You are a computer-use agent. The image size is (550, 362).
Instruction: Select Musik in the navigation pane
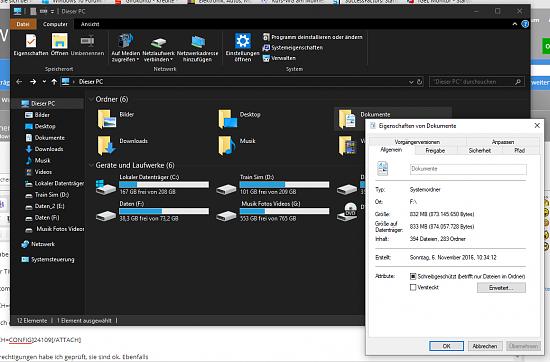[42, 160]
